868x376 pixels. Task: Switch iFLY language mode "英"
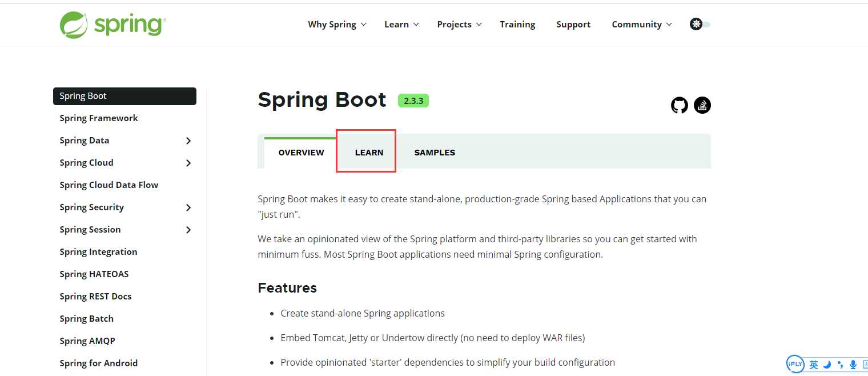pyautogui.click(x=814, y=365)
